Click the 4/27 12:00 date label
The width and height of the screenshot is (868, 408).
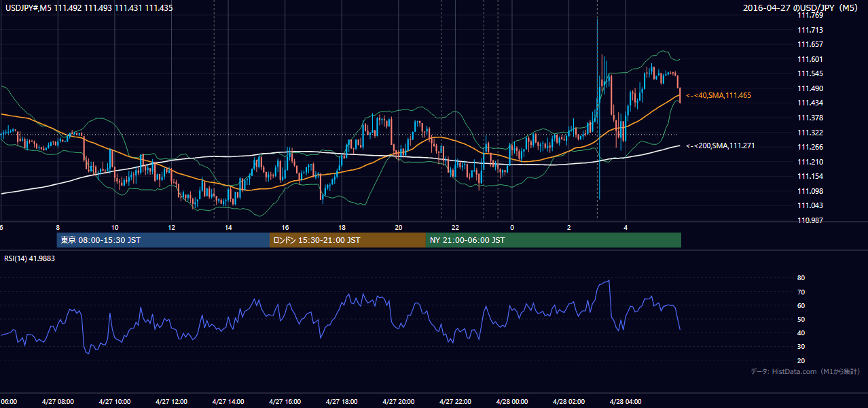point(171,402)
